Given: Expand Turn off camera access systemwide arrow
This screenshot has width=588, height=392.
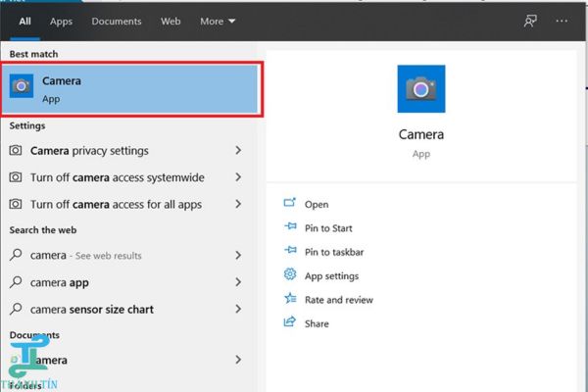Looking at the screenshot, I should point(238,177).
